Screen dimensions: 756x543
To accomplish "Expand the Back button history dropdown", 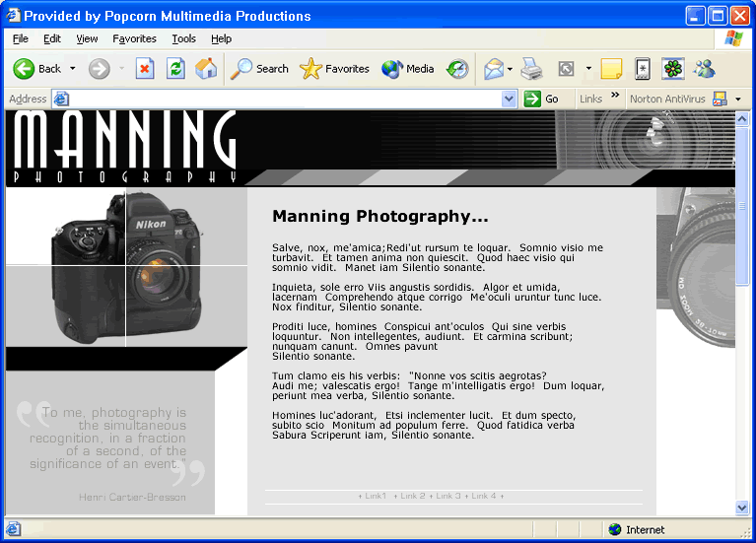I will pos(72,69).
